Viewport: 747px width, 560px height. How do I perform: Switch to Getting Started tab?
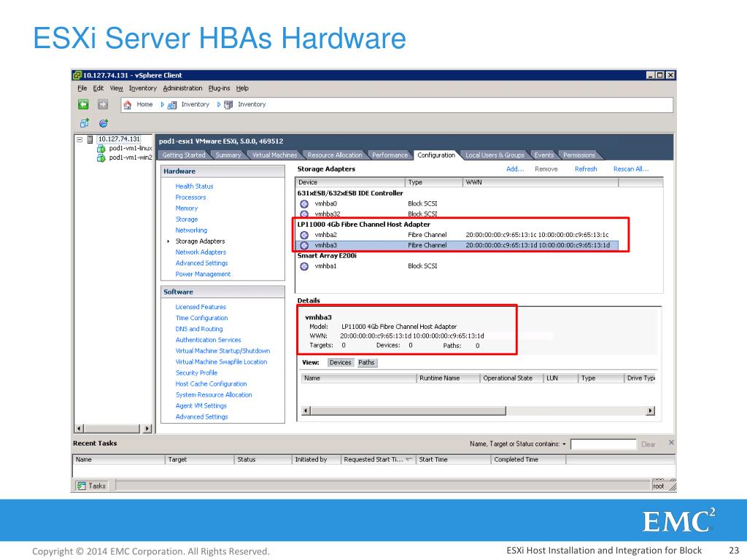[x=183, y=155]
